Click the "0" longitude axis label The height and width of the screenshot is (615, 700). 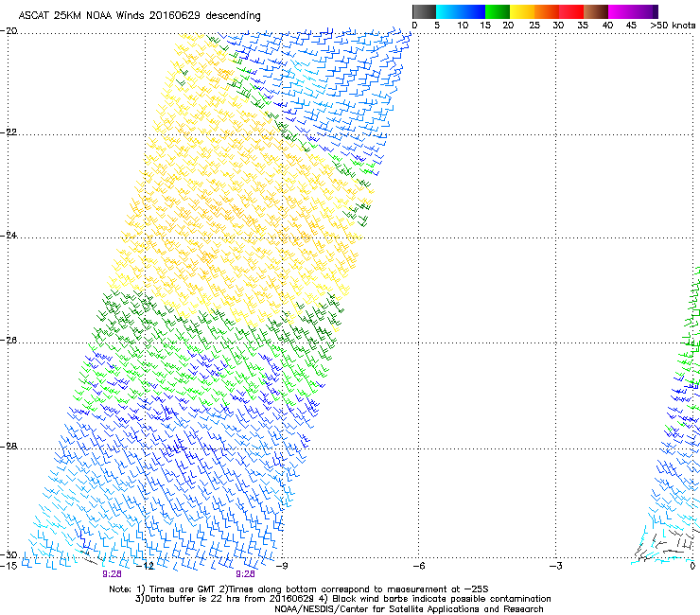(692, 566)
